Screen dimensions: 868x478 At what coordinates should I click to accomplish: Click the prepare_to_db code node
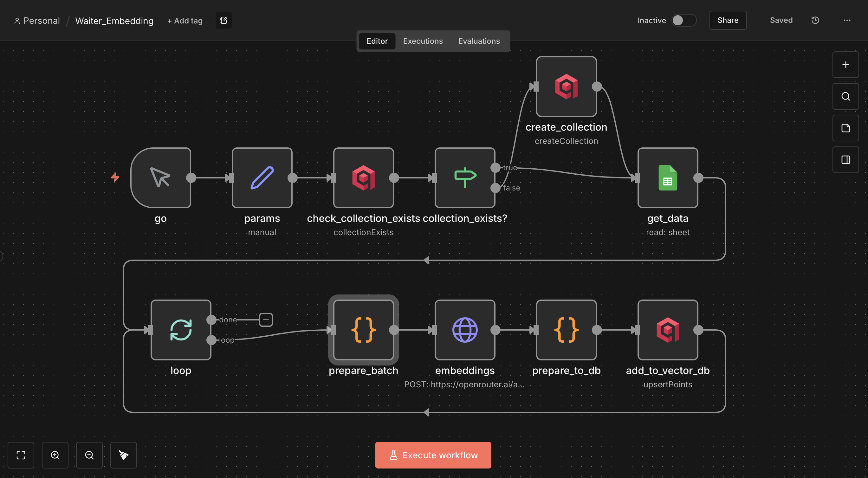(x=566, y=330)
